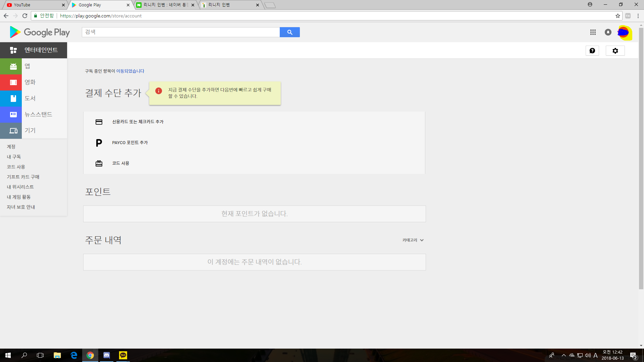This screenshot has height=362, width=644.
Task: Click the Google Play logo
Action: click(40, 32)
